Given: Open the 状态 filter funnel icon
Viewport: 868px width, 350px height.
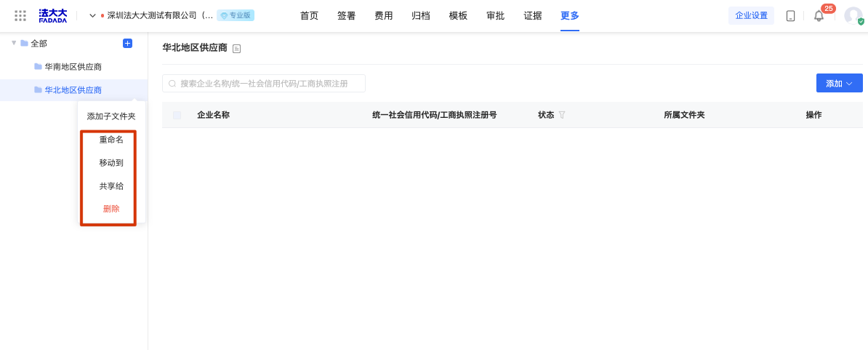Looking at the screenshot, I should (562, 115).
